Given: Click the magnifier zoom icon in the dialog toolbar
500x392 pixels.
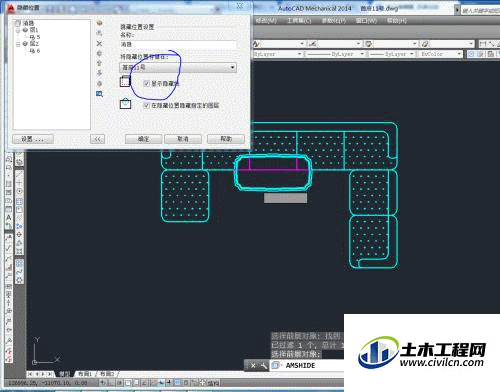Looking at the screenshot, I should coord(99,94).
